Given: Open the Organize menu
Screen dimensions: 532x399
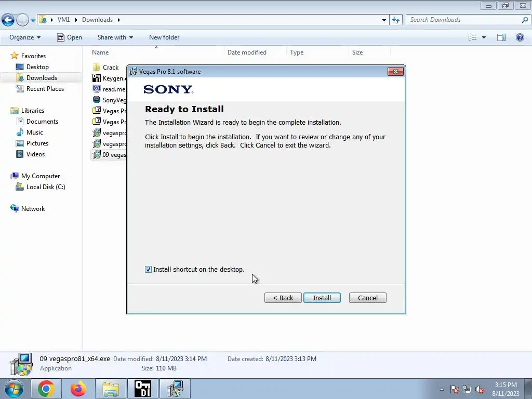Looking at the screenshot, I should coord(25,37).
